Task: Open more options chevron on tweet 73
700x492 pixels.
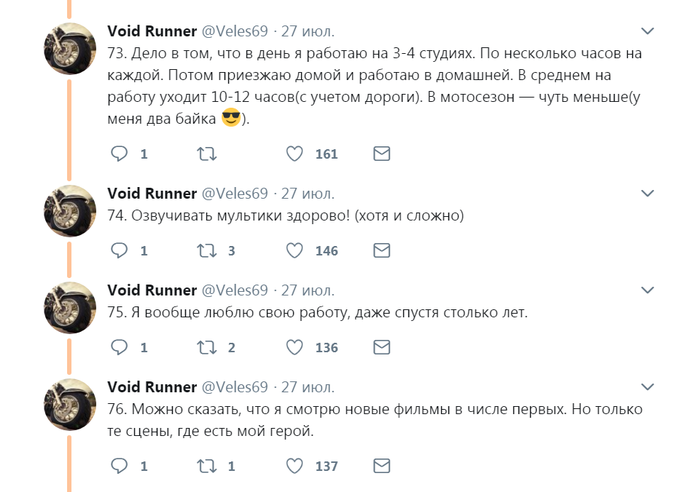Action: coord(648,31)
